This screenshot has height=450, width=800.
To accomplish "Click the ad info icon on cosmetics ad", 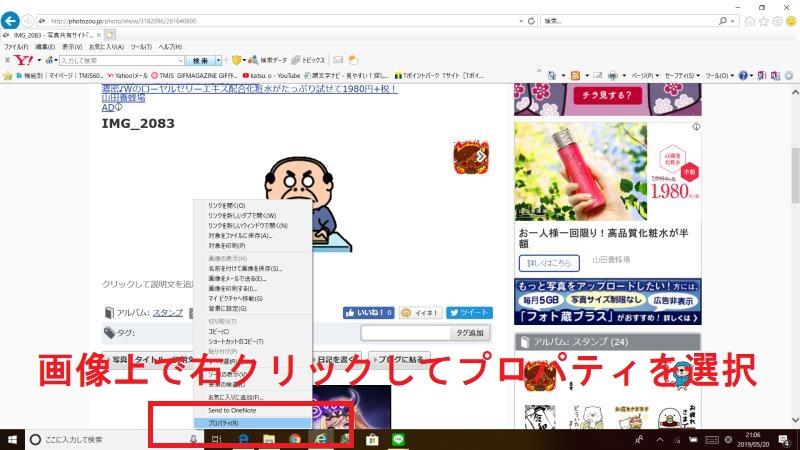I will (696, 126).
